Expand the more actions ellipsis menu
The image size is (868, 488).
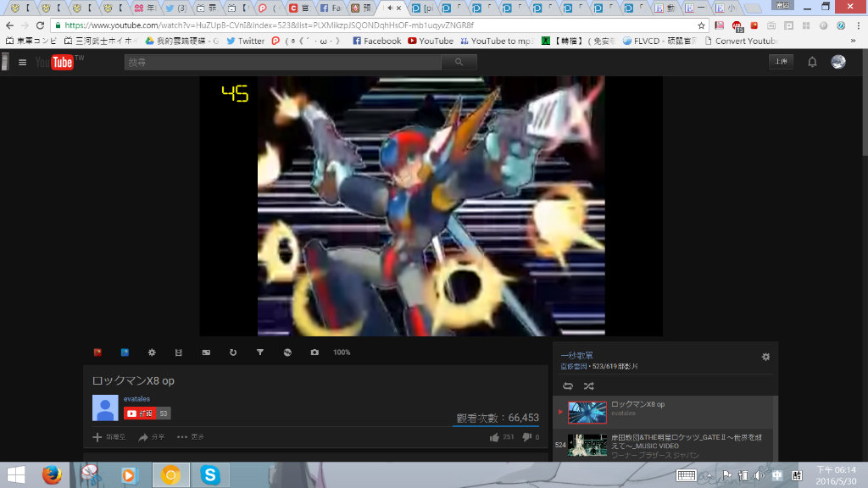[191, 437]
